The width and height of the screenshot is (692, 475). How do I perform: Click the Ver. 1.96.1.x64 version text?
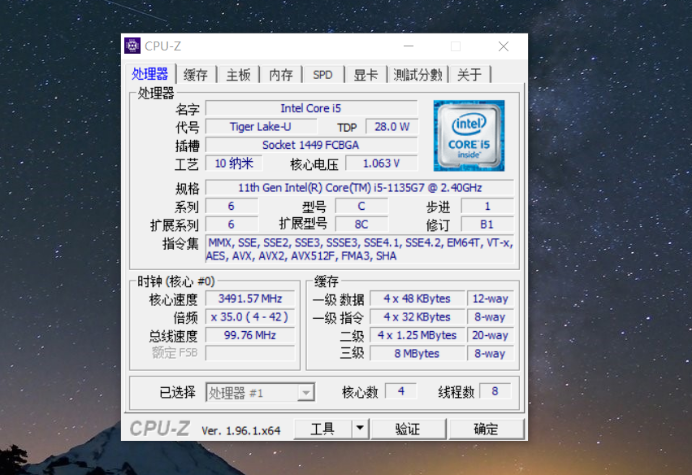click(x=241, y=430)
